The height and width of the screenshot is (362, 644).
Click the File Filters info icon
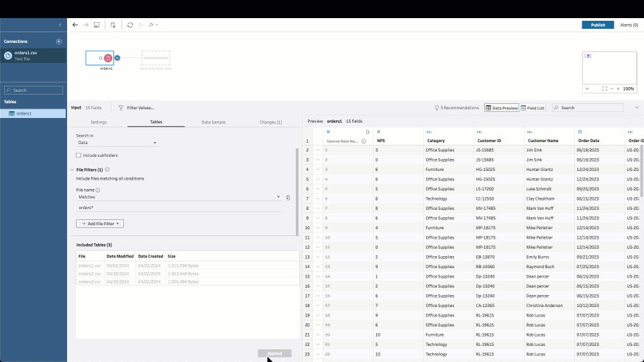(x=107, y=170)
